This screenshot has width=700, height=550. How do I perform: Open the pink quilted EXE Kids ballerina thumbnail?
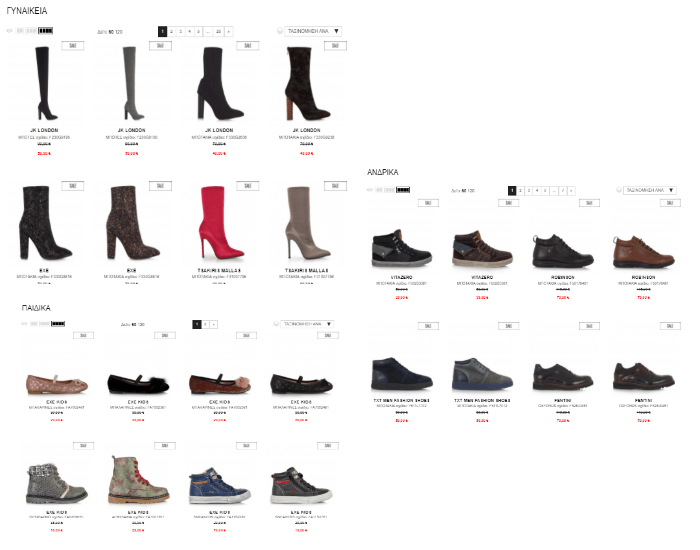(57, 384)
